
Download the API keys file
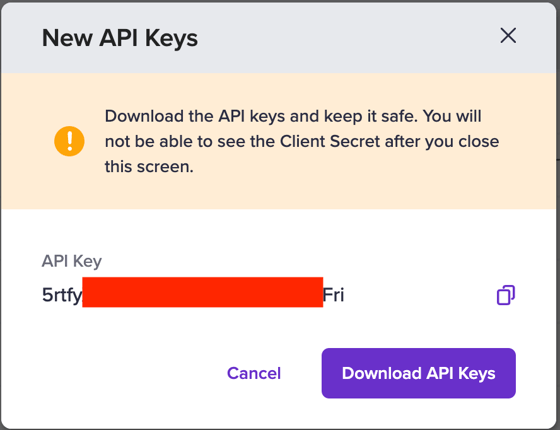[x=419, y=373]
